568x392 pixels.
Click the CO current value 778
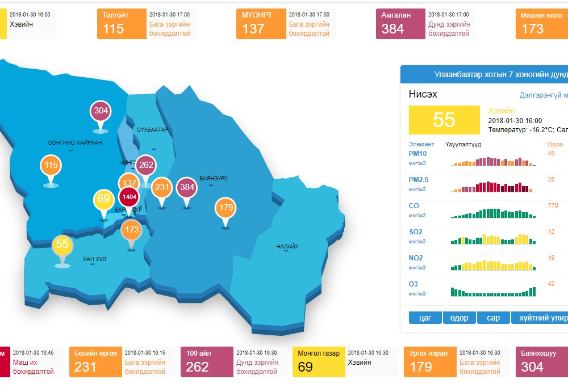pyautogui.click(x=553, y=205)
